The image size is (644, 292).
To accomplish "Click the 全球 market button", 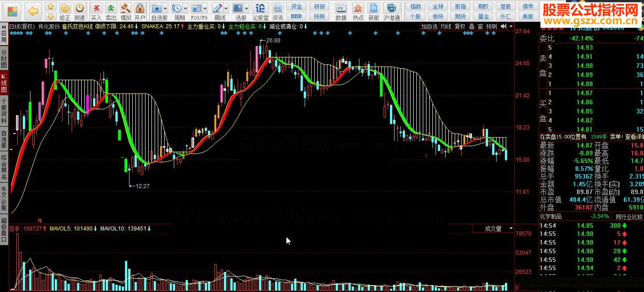I will (x=438, y=6).
